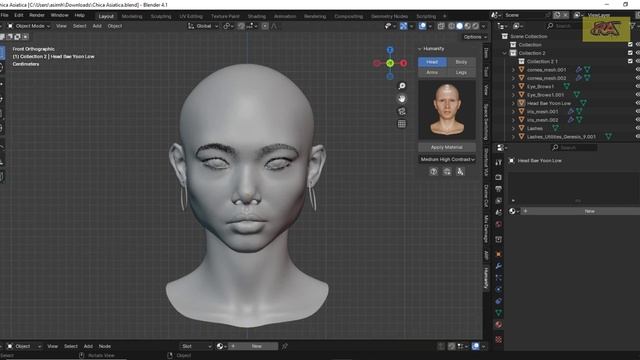Click modifier wrench icon beside cornea_mesh.001
This screenshot has height=360, width=640.
pos(579,70)
